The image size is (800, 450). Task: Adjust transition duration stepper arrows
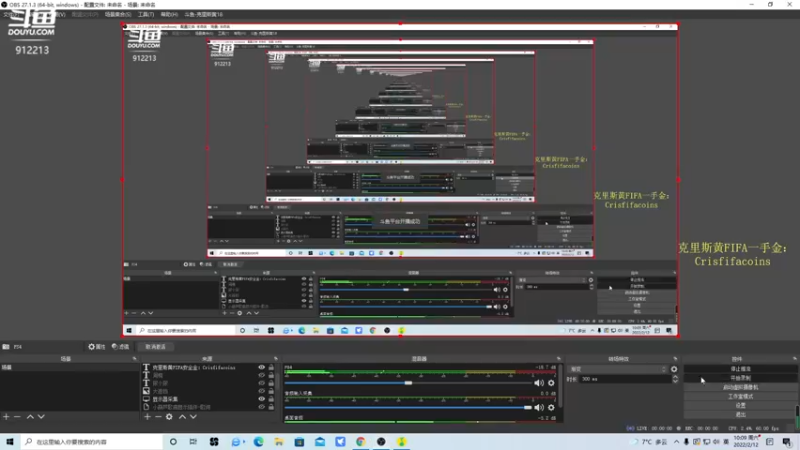[676, 379]
